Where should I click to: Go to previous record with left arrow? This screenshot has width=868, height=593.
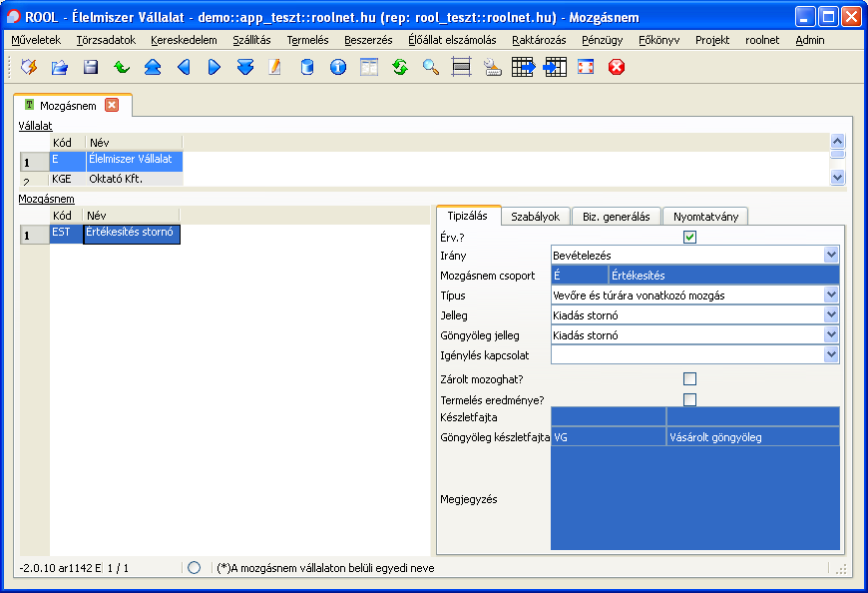184,67
